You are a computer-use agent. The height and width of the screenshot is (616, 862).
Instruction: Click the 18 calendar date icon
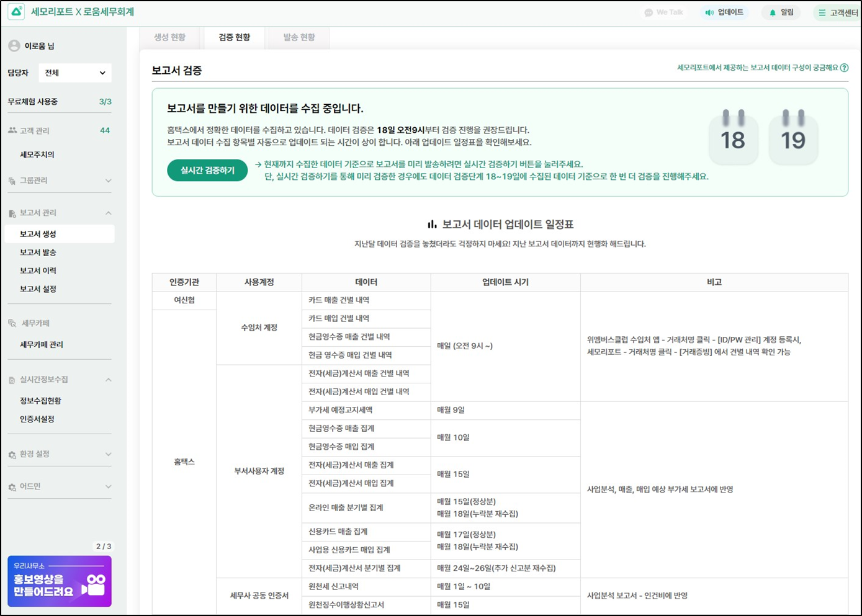(733, 137)
